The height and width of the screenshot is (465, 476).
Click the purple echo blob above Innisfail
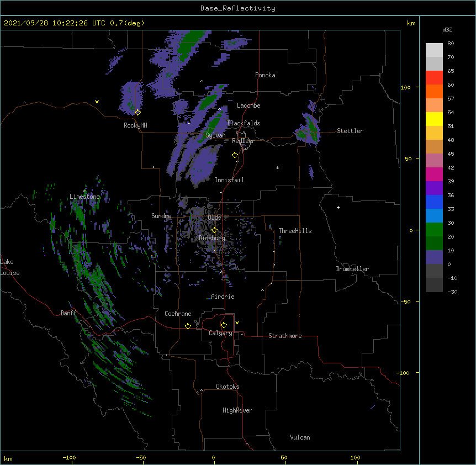point(204,166)
